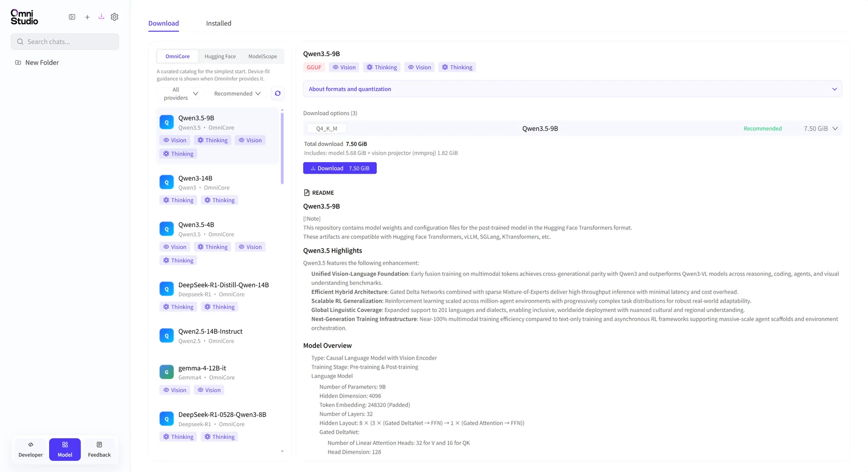The width and height of the screenshot is (868, 472).
Task: Open the Feedback section label
Action: [x=99, y=455]
